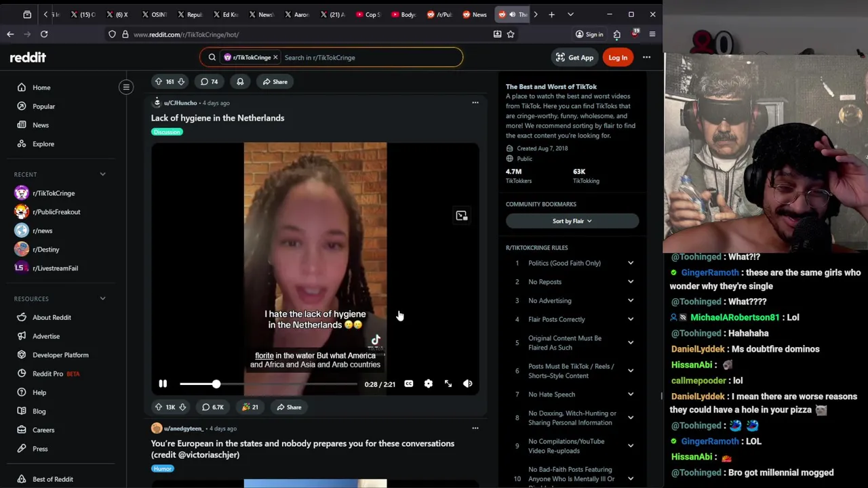Remove r/TikTokCringe search scope chip
The image size is (868, 488).
(275, 58)
